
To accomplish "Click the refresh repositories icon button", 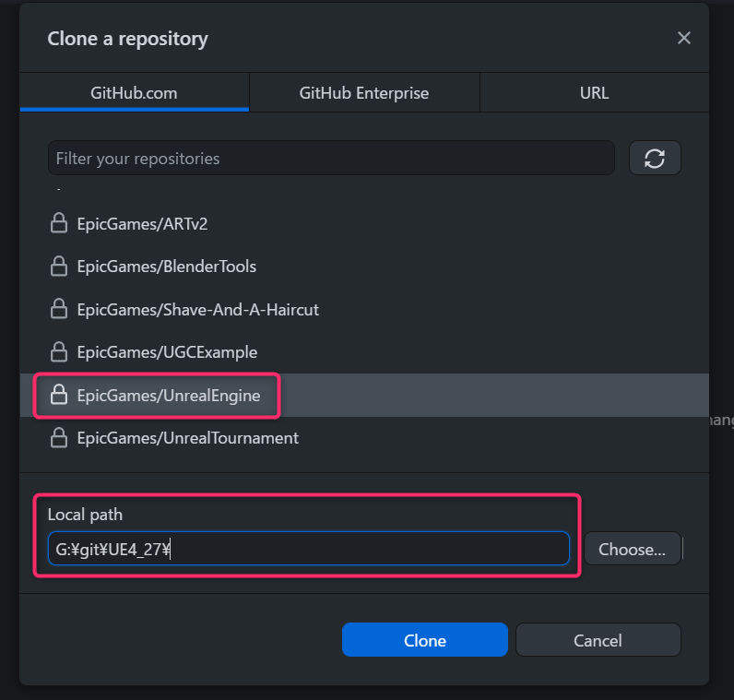I will click(x=655, y=159).
